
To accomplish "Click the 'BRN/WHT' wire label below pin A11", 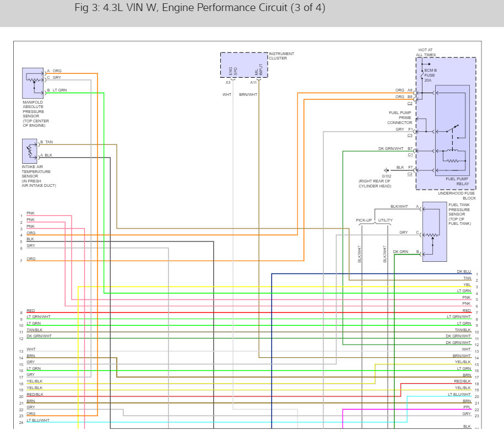I will click(248, 95).
